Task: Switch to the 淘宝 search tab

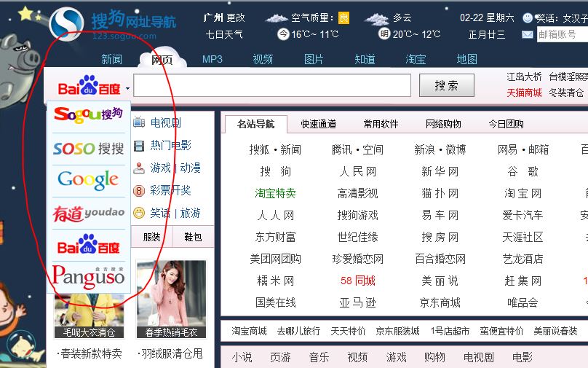Action: click(x=416, y=59)
